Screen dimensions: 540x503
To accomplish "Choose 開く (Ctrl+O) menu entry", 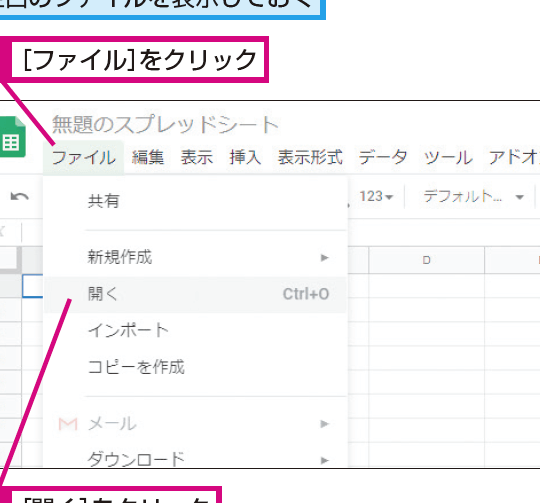I will (x=195, y=294).
